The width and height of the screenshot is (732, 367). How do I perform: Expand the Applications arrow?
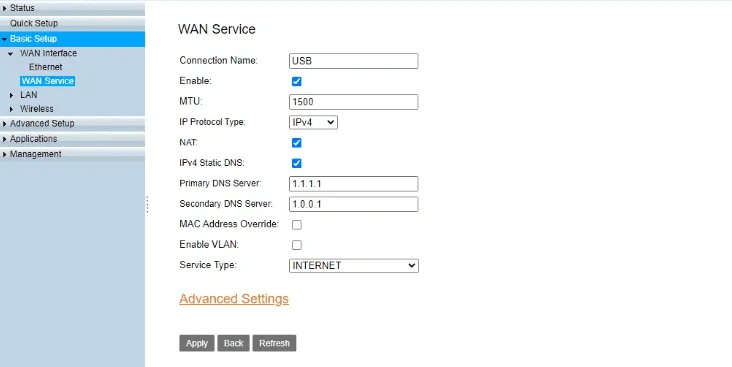[x=5, y=140]
